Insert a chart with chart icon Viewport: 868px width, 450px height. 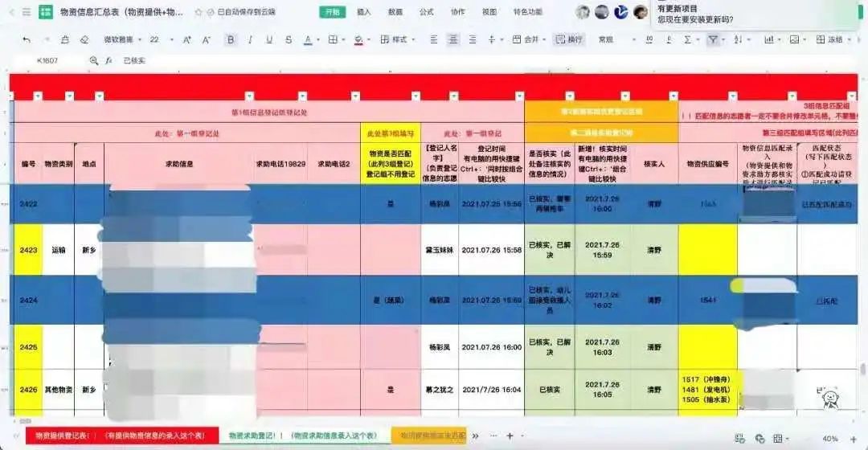[x=769, y=40]
